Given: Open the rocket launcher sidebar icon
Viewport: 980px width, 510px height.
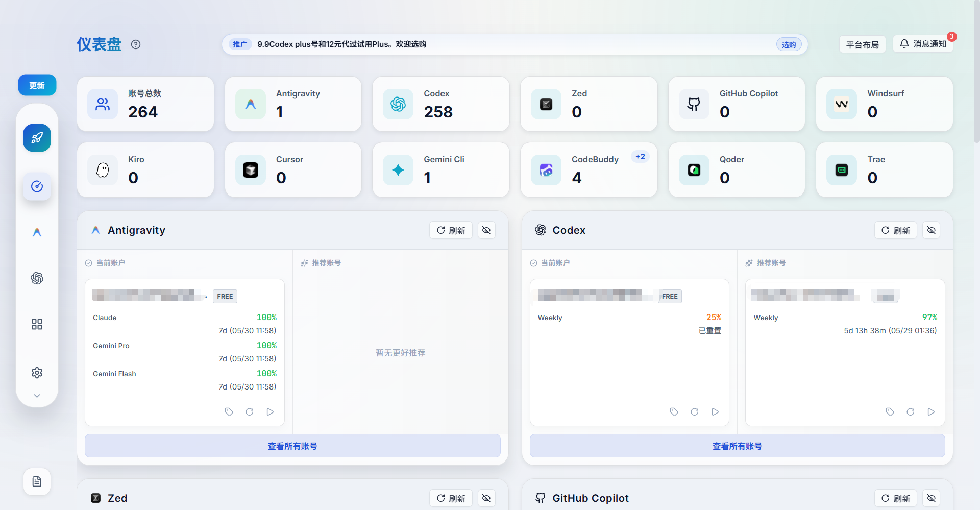Looking at the screenshot, I should click(37, 138).
